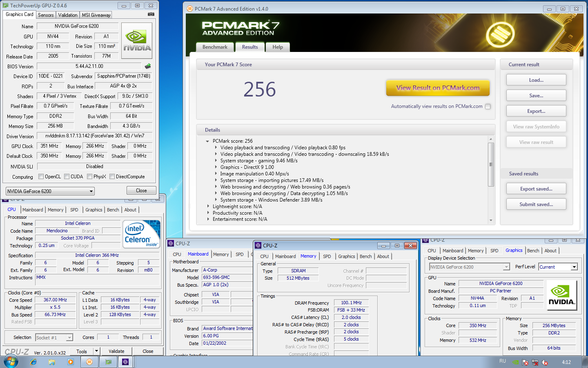Click the Details list scroll down arrow
This screenshot has height=368, width=588.
[491, 220]
